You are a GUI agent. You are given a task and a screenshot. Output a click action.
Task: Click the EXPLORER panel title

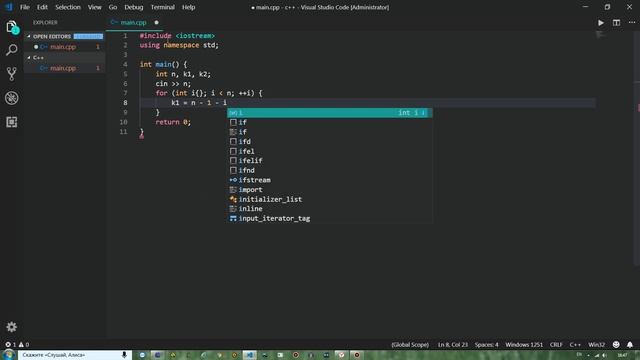[45, 22]
